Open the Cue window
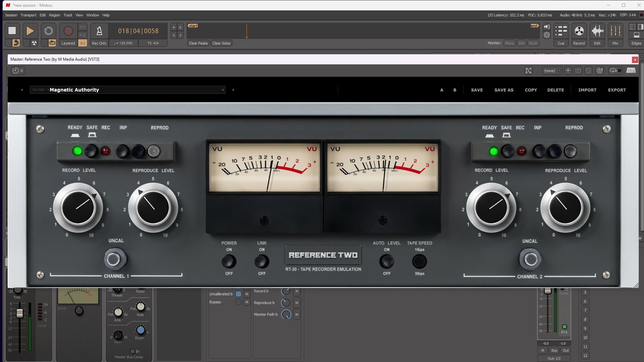 (561, 35)
